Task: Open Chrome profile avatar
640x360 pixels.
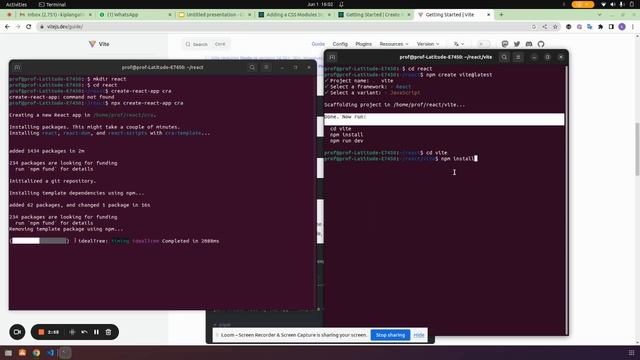Action: pos(622,27)
